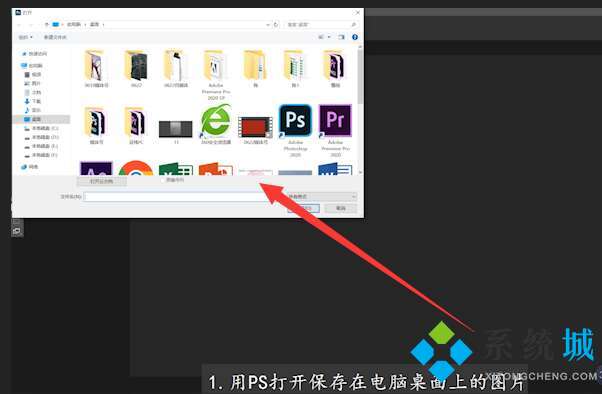Select the red video clip thumbnail

point(255,130)
